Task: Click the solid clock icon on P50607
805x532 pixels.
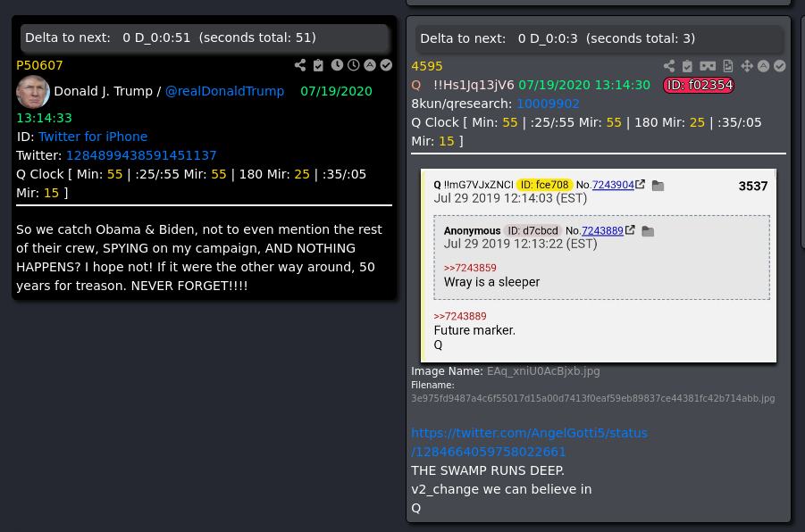Action: pyautogui.click(x=337, y=65)
